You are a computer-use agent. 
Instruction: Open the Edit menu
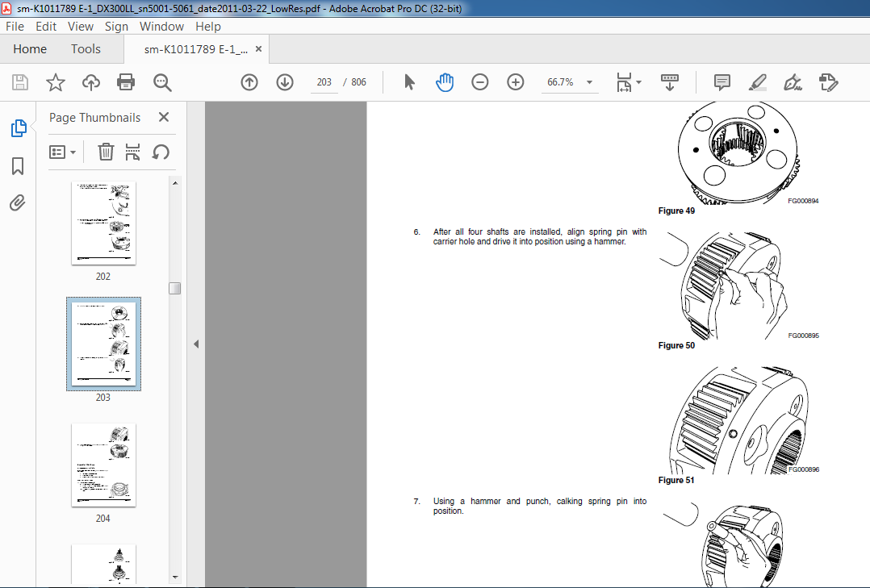46,27
